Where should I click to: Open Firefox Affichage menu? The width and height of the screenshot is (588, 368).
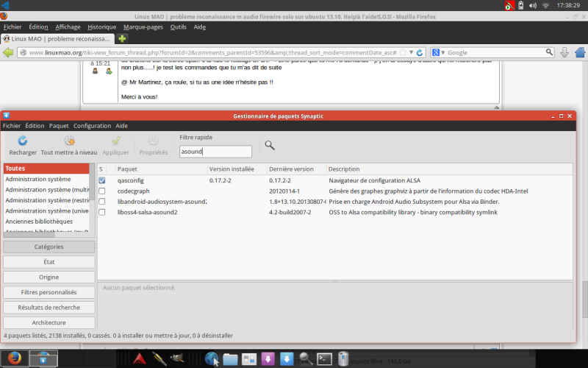(x=68, y=26)
